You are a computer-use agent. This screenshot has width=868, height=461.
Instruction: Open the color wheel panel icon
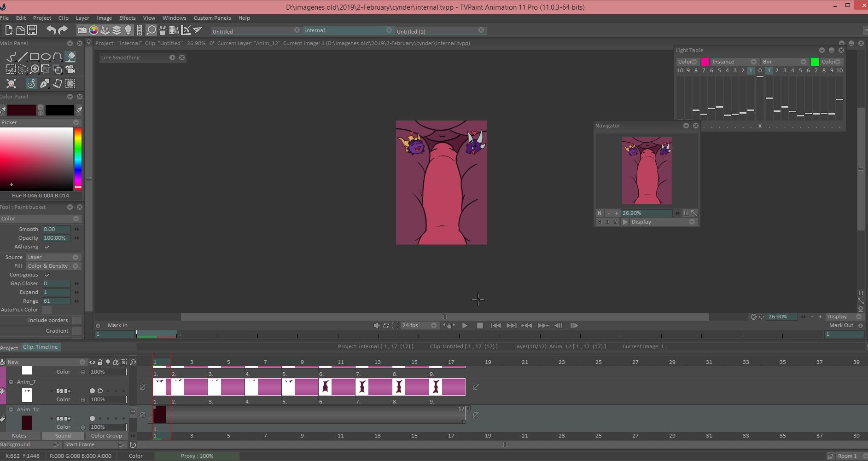click(x=93, y=30)
